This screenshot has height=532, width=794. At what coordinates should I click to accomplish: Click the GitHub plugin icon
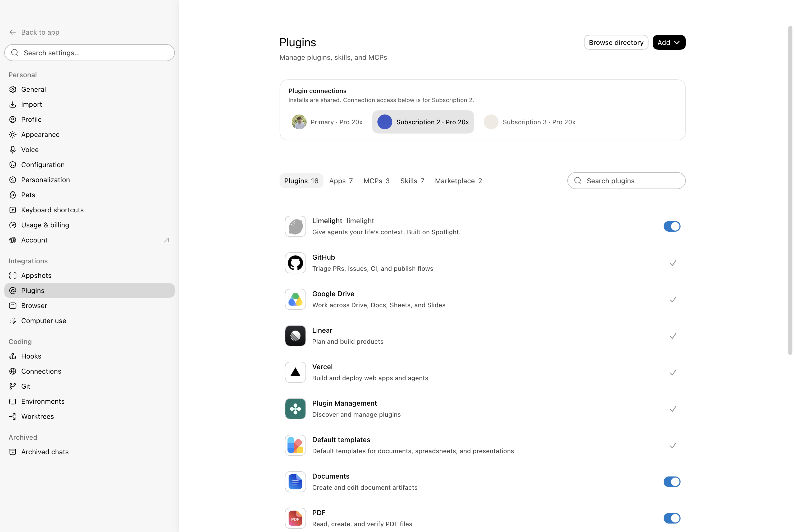(295, 263)
